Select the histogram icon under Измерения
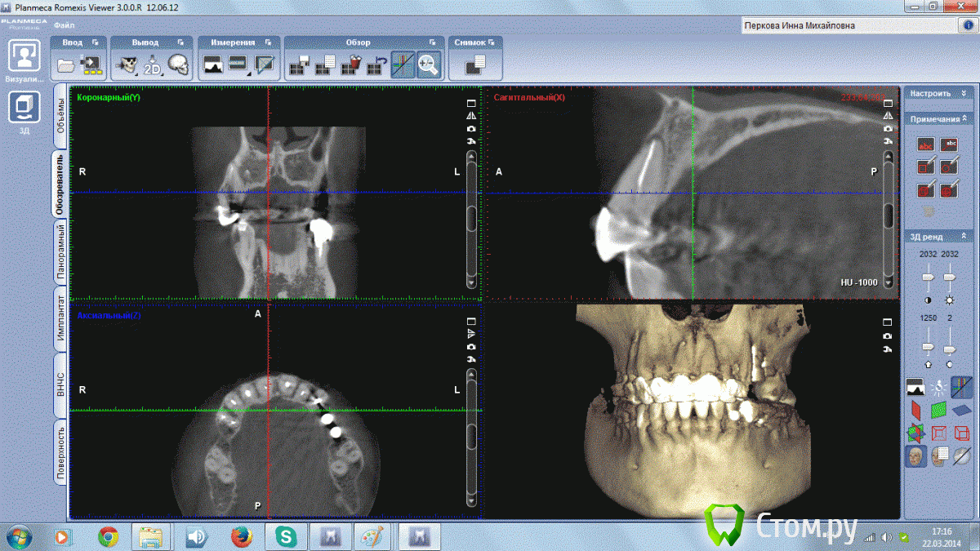The width and height of the screenshot is (980, 551). pos(213,64)
